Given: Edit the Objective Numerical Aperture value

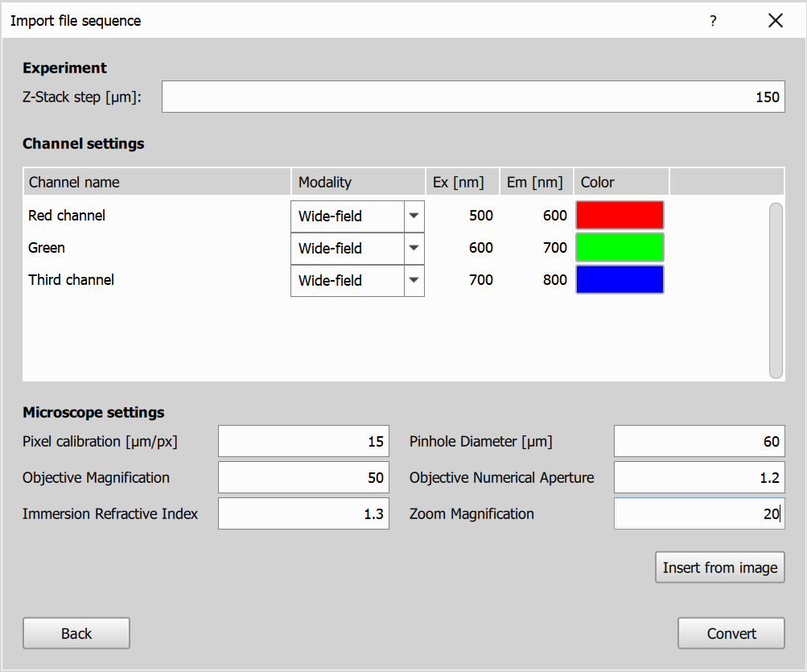Looking at the screenshot, I should (x=698, y=477).
